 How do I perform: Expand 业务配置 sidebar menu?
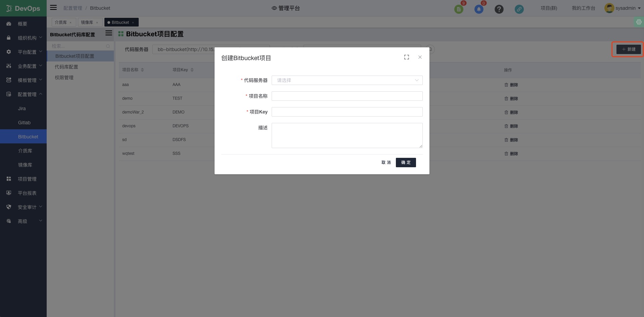(23, 66)
